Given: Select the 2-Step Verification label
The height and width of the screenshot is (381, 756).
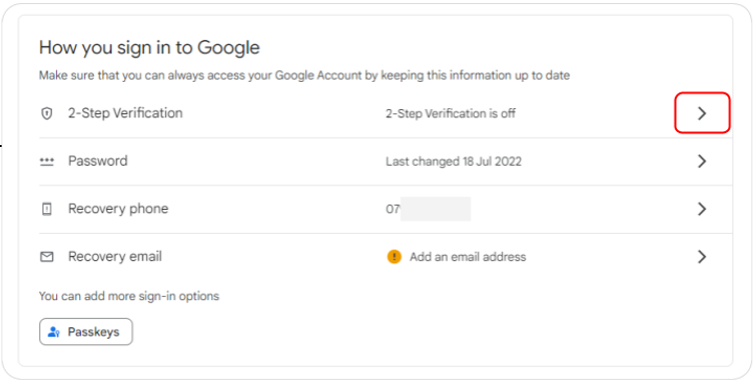Looking at the screenshot, I should [x=125, y=113].
